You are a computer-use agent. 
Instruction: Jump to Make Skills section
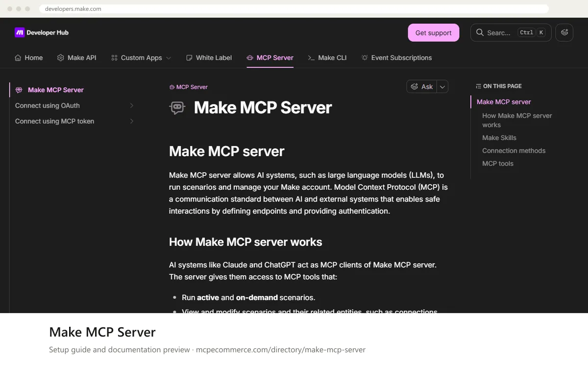pyautogui.click(x=499, y=138)
